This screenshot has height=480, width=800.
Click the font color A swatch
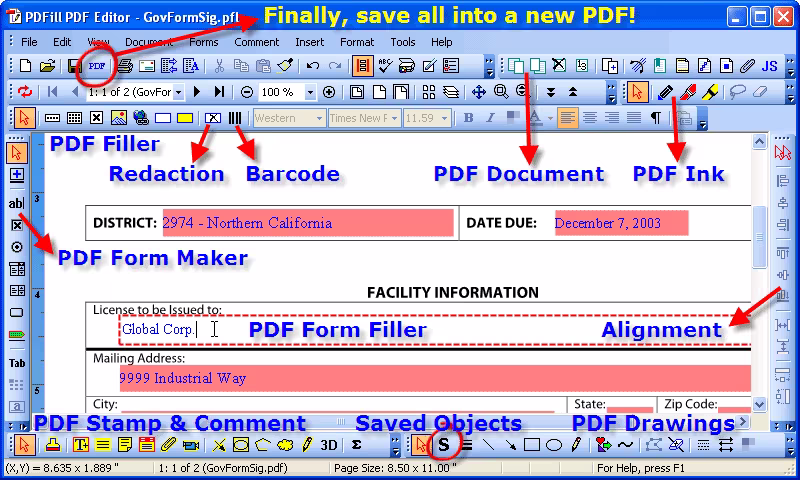pyautogui.click(x=535, y=118)
